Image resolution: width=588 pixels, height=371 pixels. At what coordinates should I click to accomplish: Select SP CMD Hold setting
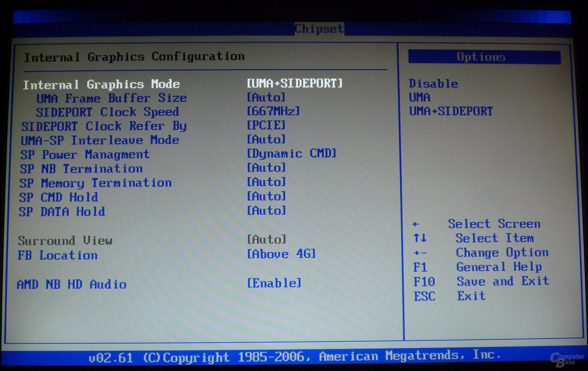coord(58,197)
